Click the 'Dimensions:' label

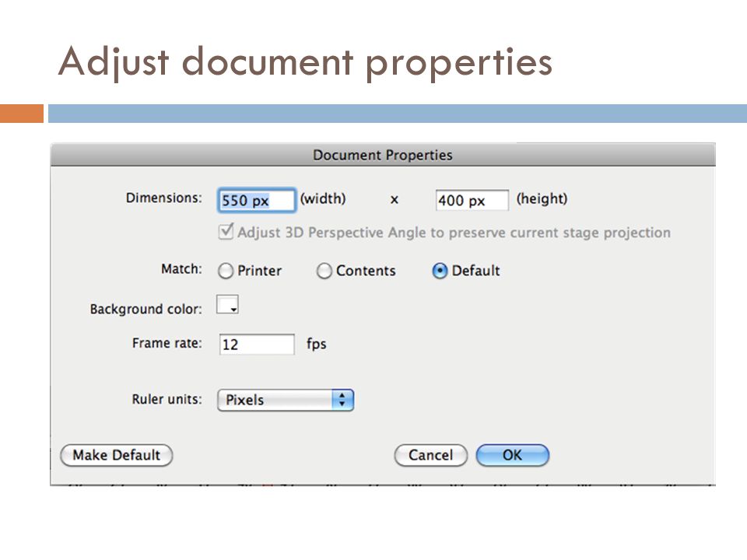click(x=164, y=198)
